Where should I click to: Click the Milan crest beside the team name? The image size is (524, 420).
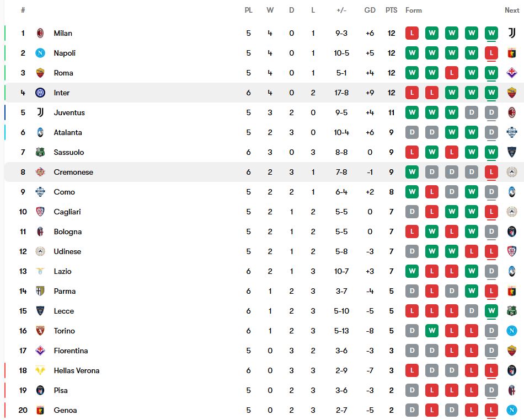pyautogui.click(x=40, y=33)
